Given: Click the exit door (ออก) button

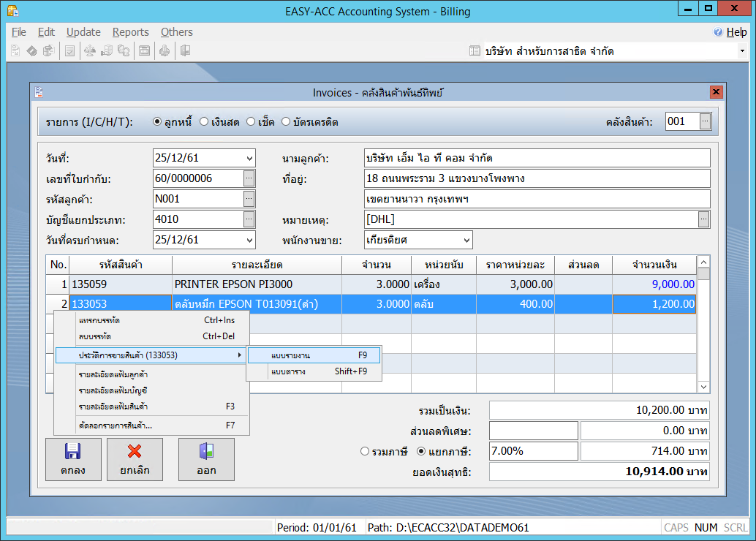Looking at the screenshot, I should pos(206,458).
